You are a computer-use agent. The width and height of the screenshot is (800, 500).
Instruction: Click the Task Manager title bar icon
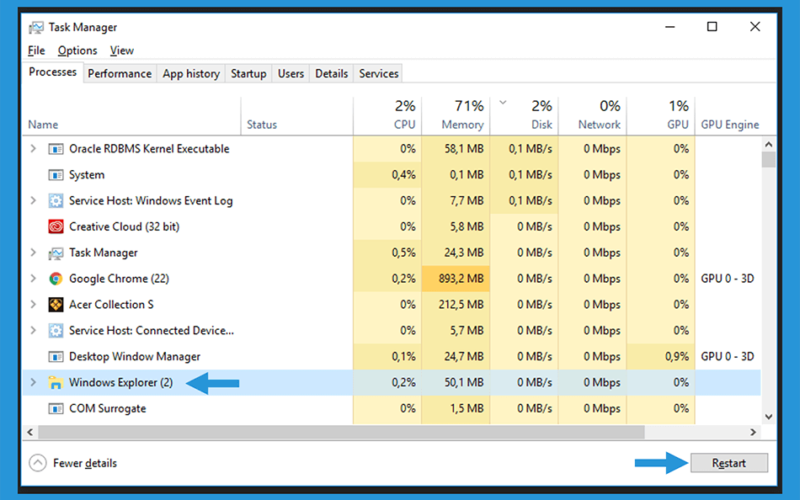pos(36,28)
